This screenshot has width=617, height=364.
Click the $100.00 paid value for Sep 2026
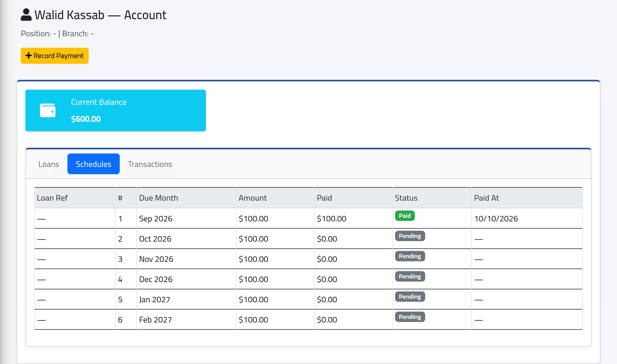[332, 219]
